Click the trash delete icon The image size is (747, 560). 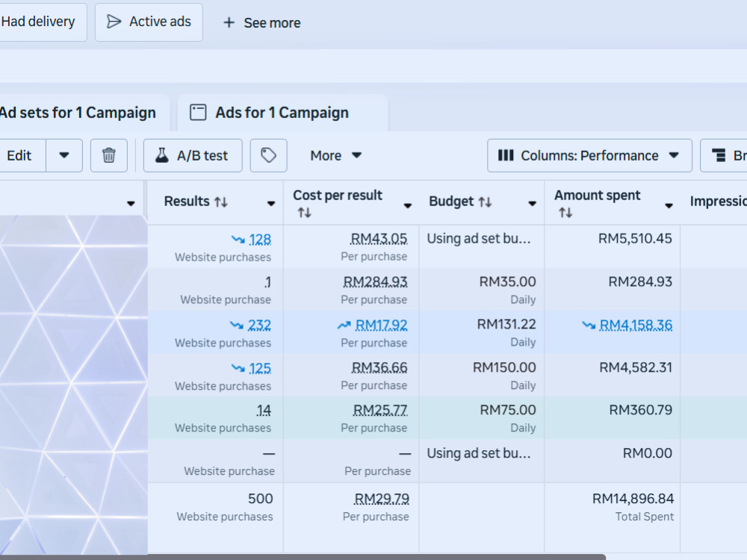[108, 156]
